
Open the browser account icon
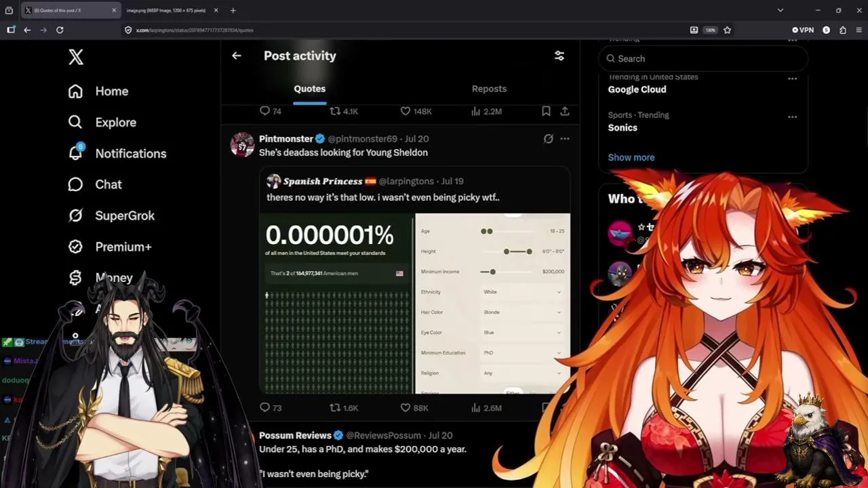826,30
